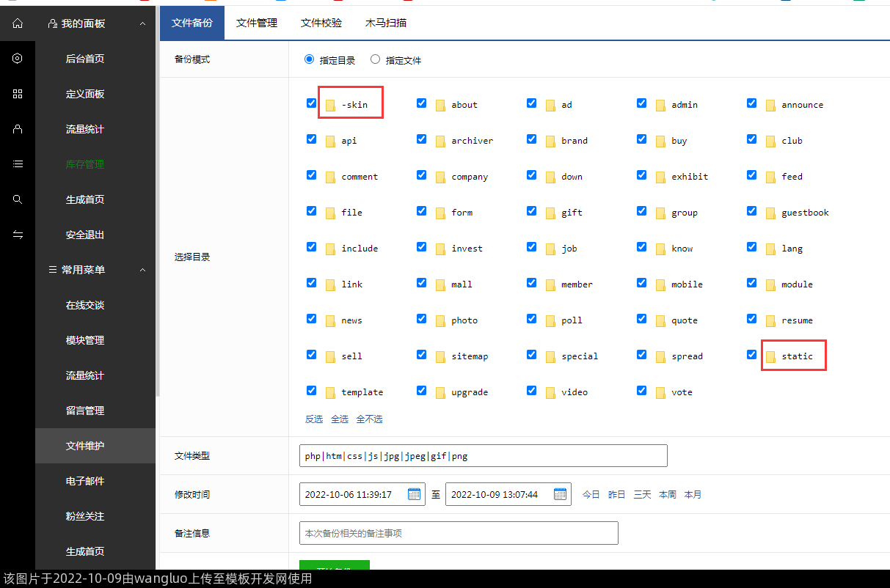The width and height of the screenshot is (890, 588).
Task: Click the 本周 quick date link
Action: coord(668,495)
